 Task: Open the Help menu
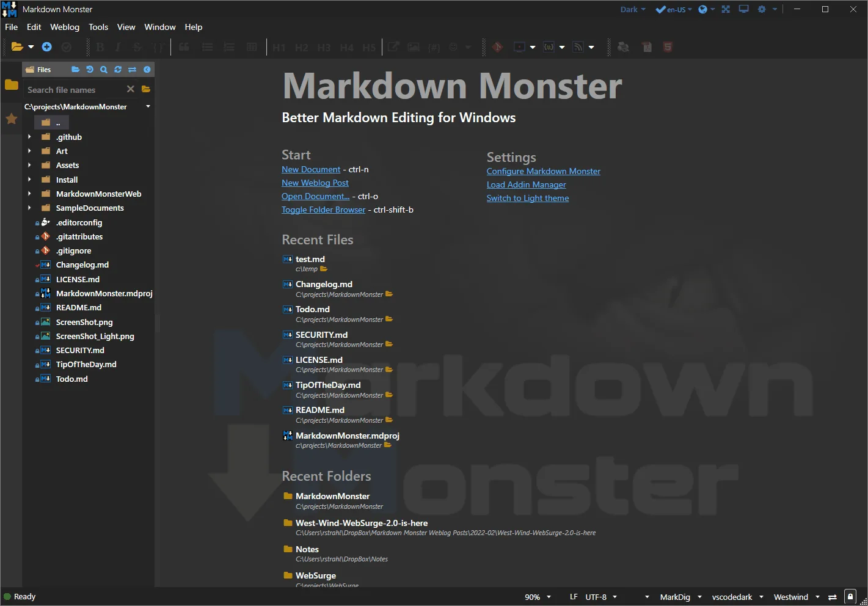coord(194,27)
